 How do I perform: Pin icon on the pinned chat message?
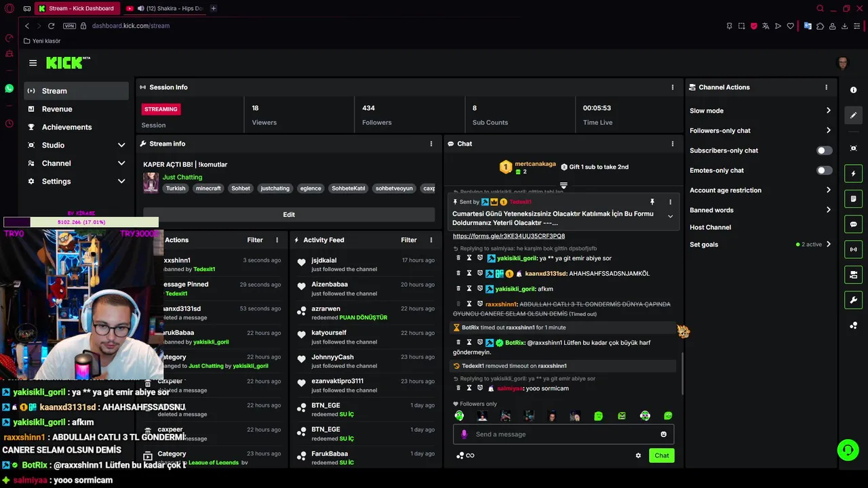pyautogui.click(x=652, y=202)
